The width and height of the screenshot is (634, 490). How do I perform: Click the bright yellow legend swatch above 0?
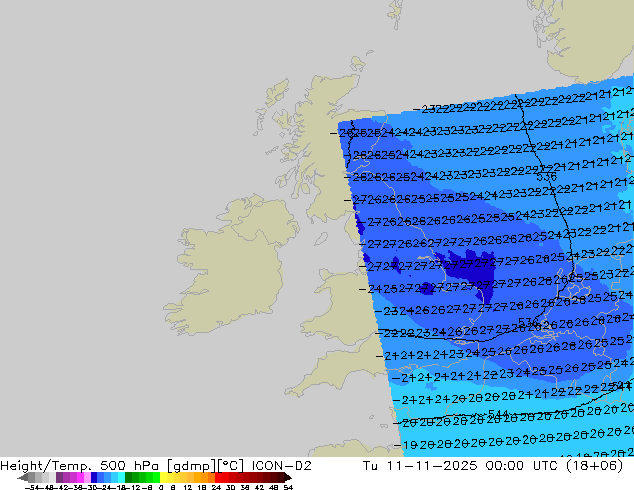[163, 477]
